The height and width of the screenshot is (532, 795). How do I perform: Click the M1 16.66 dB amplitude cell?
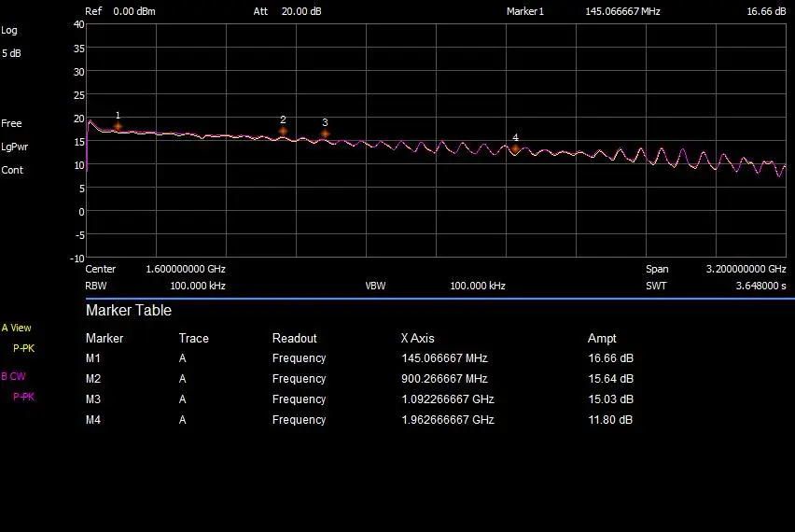click(x=610, y=358)
